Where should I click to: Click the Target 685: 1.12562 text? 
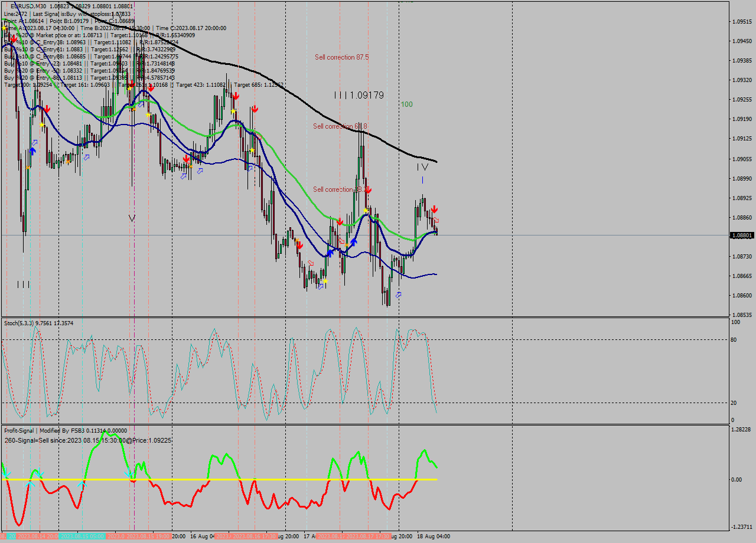258,85
